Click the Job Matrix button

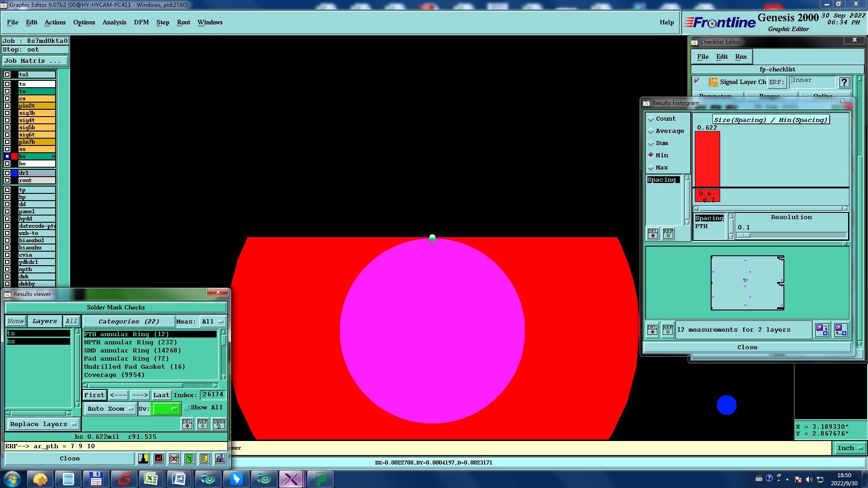[35, 61]
